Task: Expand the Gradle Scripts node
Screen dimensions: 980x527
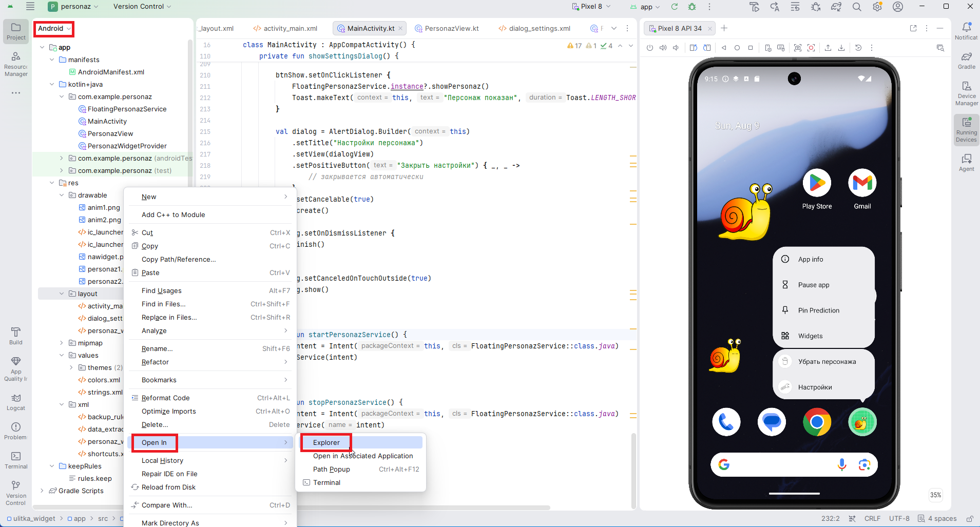Action: click(42, 491)
